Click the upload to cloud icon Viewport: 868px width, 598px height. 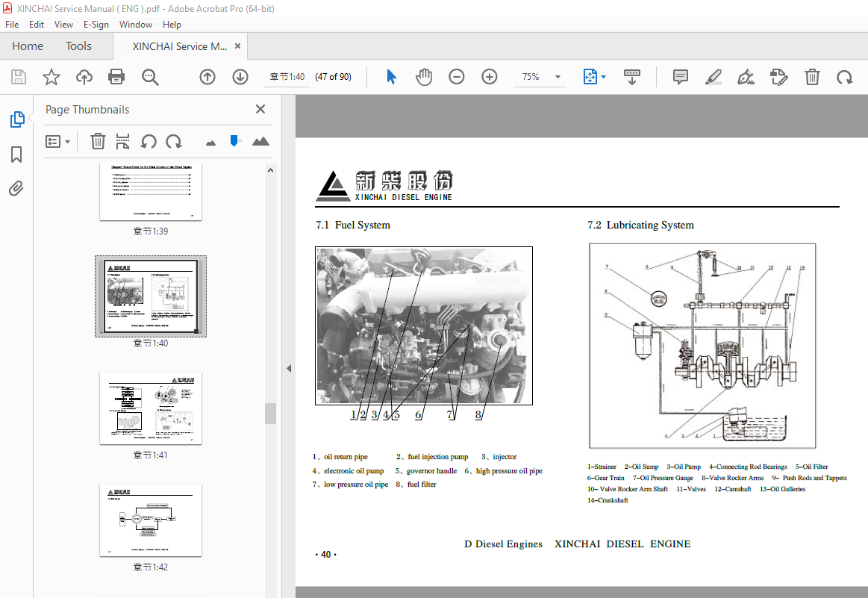click(x=84, y=77)
